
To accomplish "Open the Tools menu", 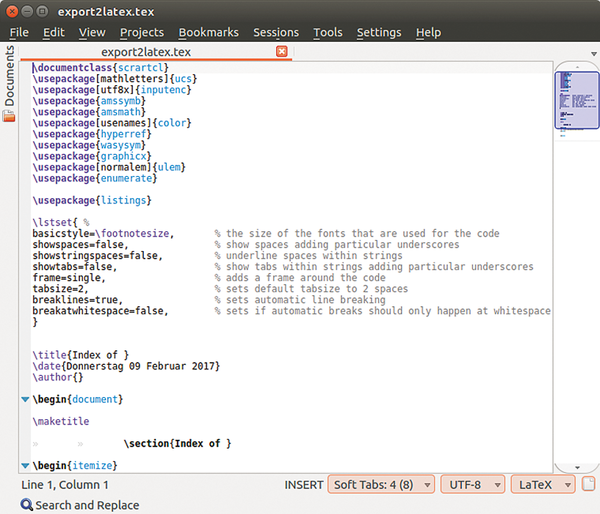I will (x=328, y=33).
